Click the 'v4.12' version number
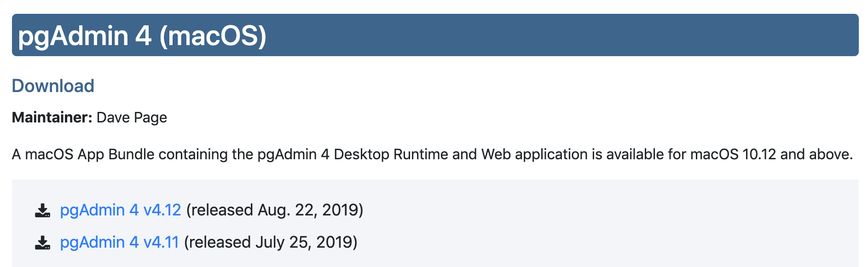 click(162, 210)
